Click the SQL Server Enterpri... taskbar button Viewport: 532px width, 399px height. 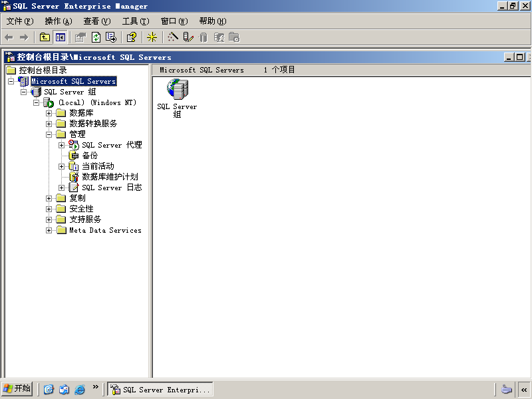pos(160,389)
